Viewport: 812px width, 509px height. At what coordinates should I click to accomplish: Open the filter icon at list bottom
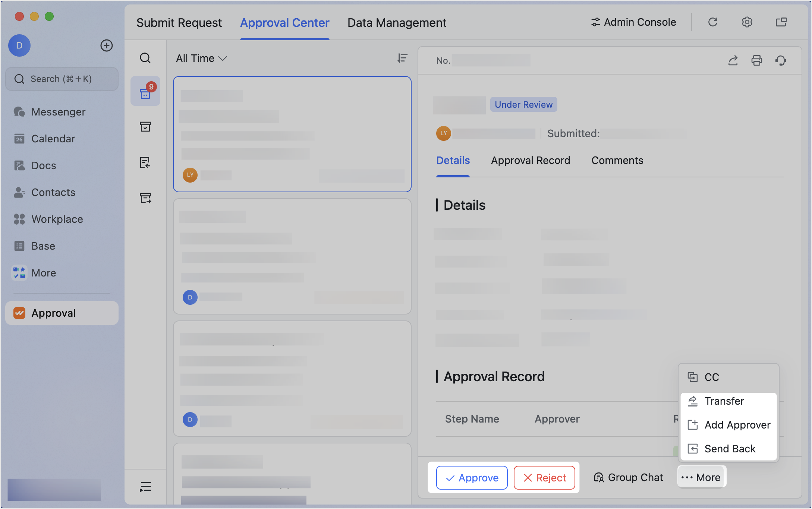point(145,486)
